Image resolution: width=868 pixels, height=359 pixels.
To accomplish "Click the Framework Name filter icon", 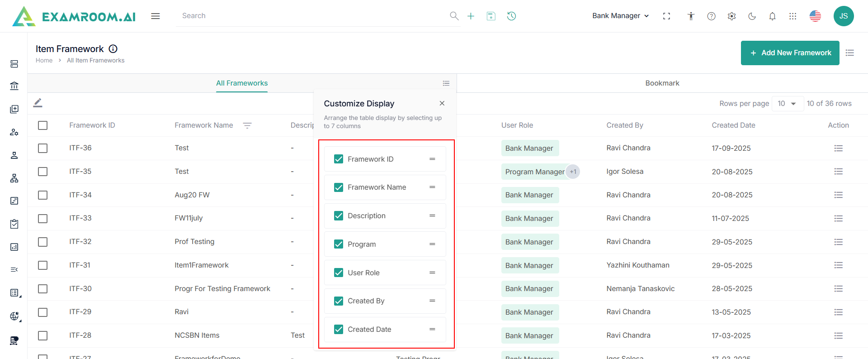I will tap(247, 125).
